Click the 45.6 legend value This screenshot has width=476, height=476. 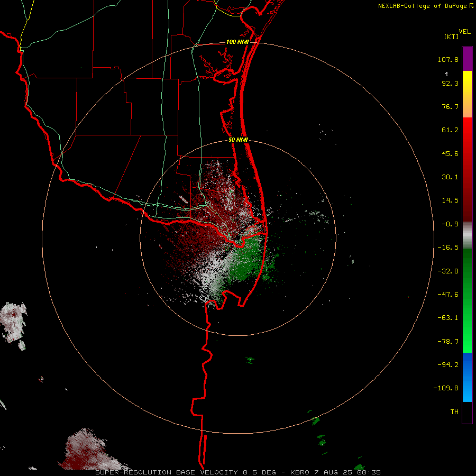(450, 153)
